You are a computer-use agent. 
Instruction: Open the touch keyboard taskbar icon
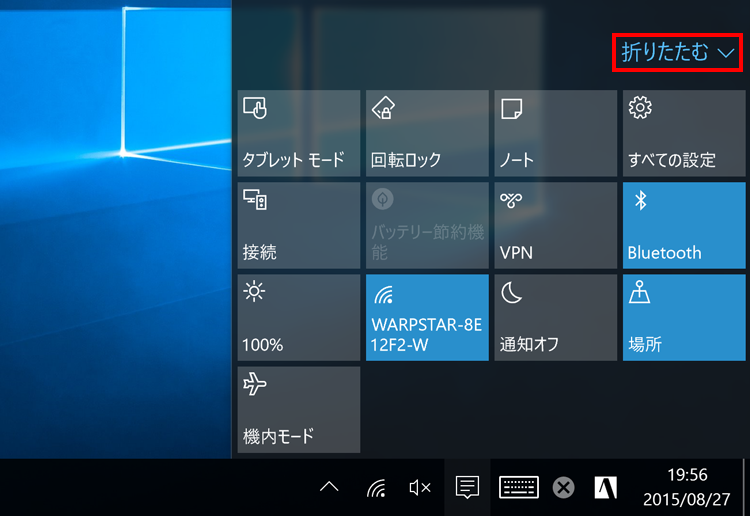pos(519,488)
